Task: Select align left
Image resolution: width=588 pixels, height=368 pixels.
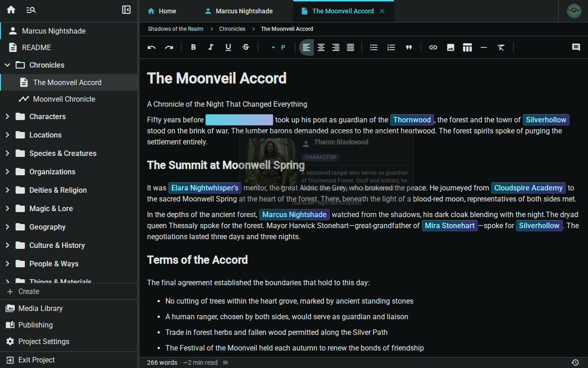Action: tap(306, 47)
